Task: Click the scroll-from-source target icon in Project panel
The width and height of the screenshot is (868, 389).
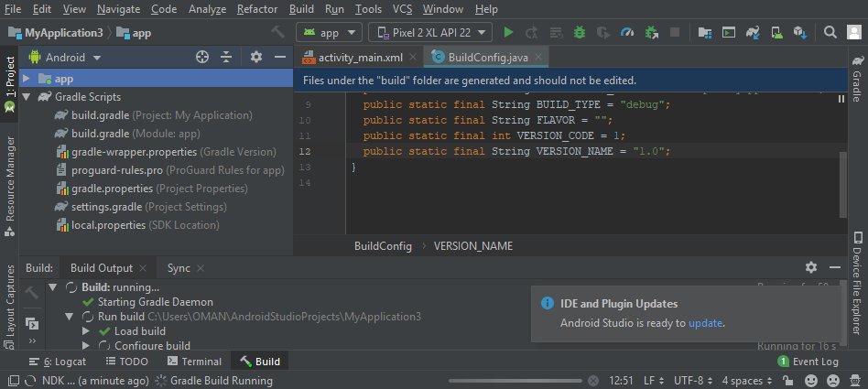Action: (x=202, y=57)
